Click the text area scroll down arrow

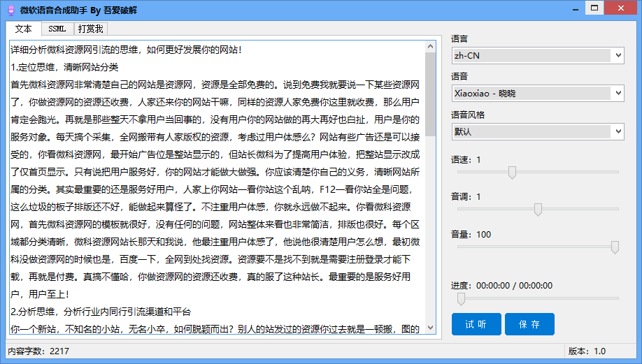(431, 330)
